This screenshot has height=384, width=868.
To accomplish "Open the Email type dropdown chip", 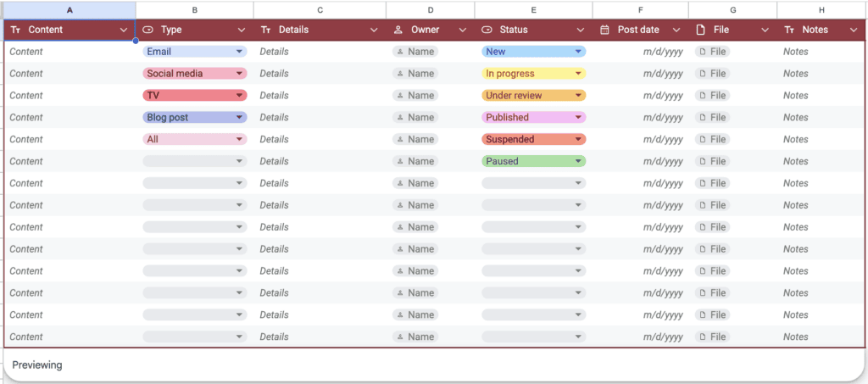I will (x=195, y=52).
